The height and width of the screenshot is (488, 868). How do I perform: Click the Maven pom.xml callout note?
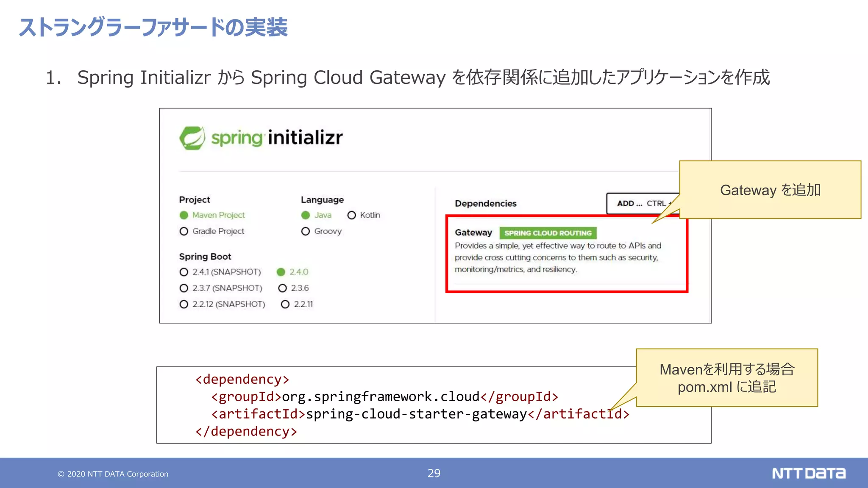pos(726,378)
